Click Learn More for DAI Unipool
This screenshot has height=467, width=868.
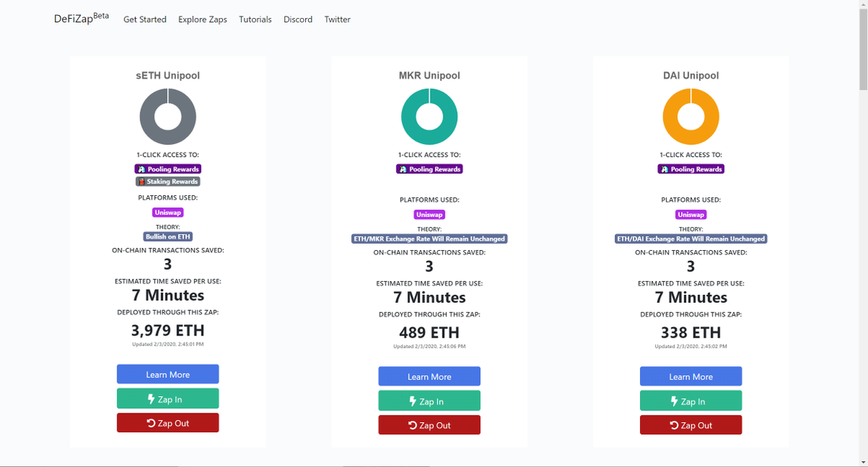(691, 377)
